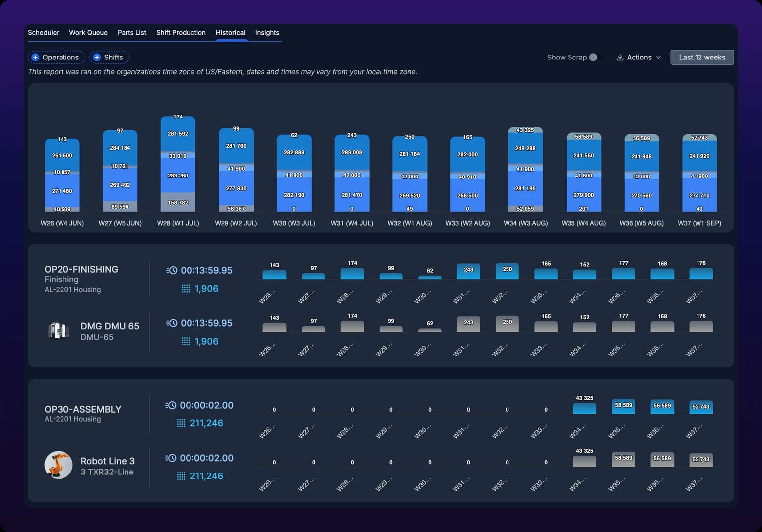762x532 pixels.
Task: Click the cycle time clock icon for Robot Line 3
Action: coord(171,458)
